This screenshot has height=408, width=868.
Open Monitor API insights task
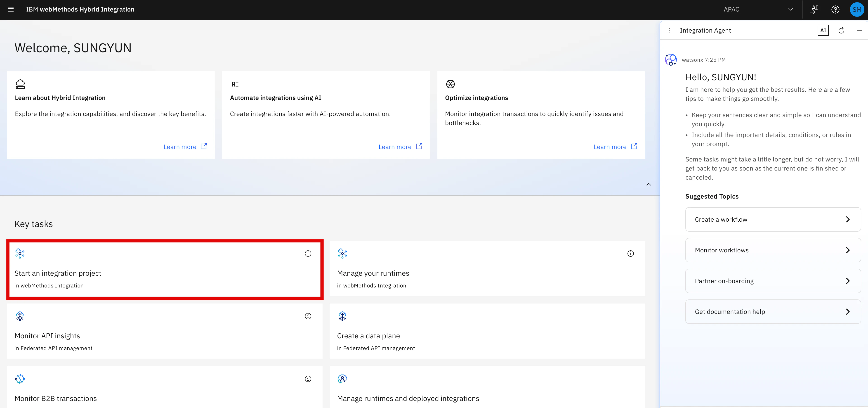[165, 331]
